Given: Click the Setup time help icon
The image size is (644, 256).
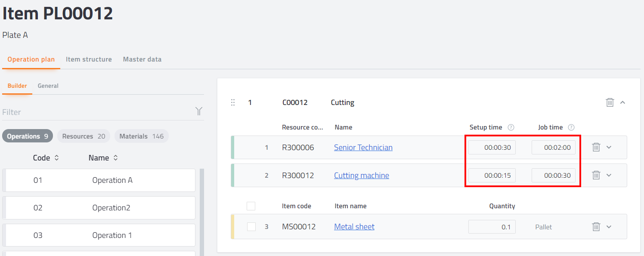Looking at the screenshot, I should [511, 127].
